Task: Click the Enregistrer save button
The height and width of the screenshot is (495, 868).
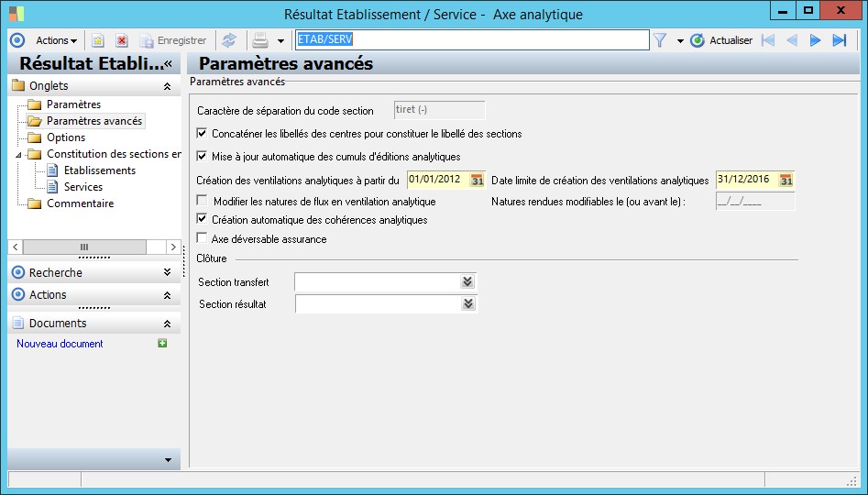Action: tap(173, 40)
